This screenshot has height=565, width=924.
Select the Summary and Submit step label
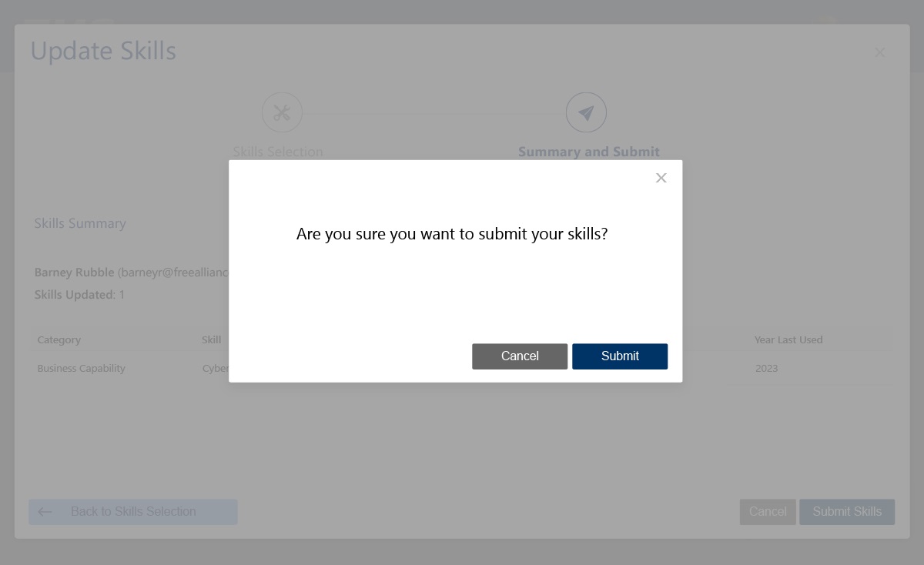click(x=588, y=152)
